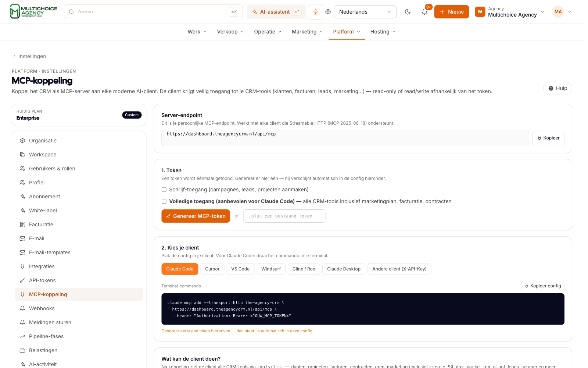This screenshot has width=588, height=368.
Task: Click the globe language icon
Action: click(x=328, y=12)
